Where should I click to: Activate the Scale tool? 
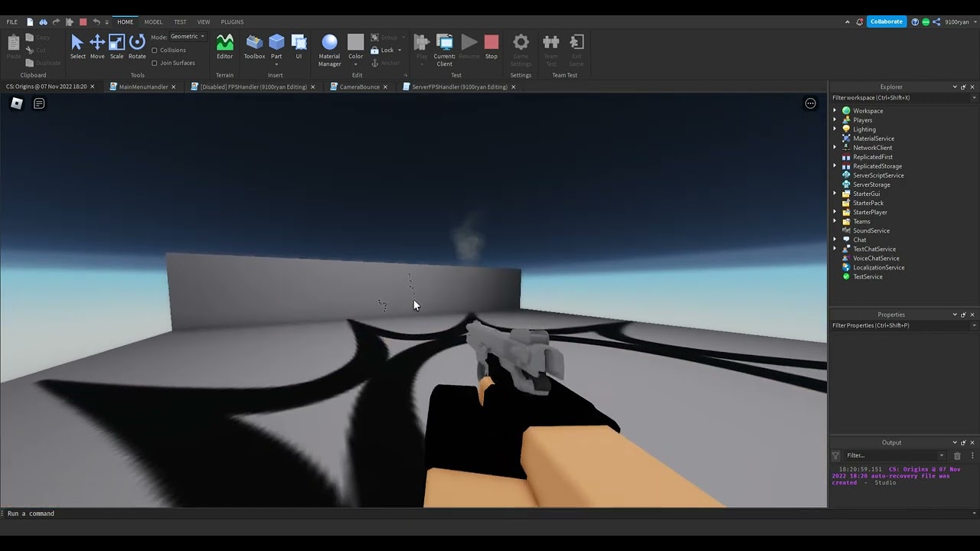click(116, 47)
